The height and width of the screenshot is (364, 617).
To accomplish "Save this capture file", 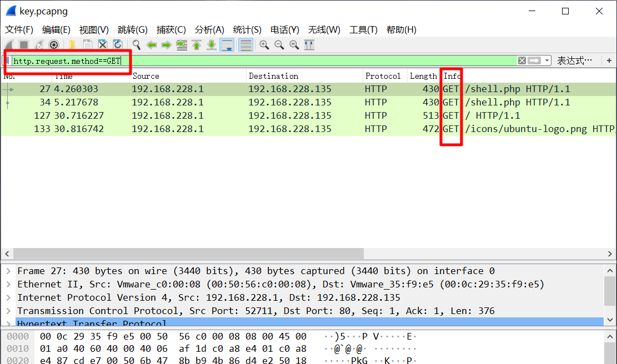I will (x=87, y=45).
